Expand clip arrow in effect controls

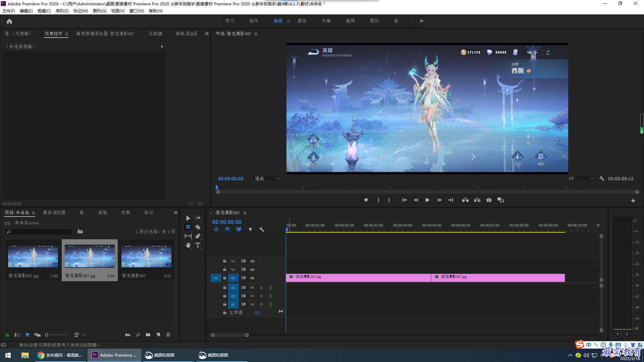pos(162,47)
